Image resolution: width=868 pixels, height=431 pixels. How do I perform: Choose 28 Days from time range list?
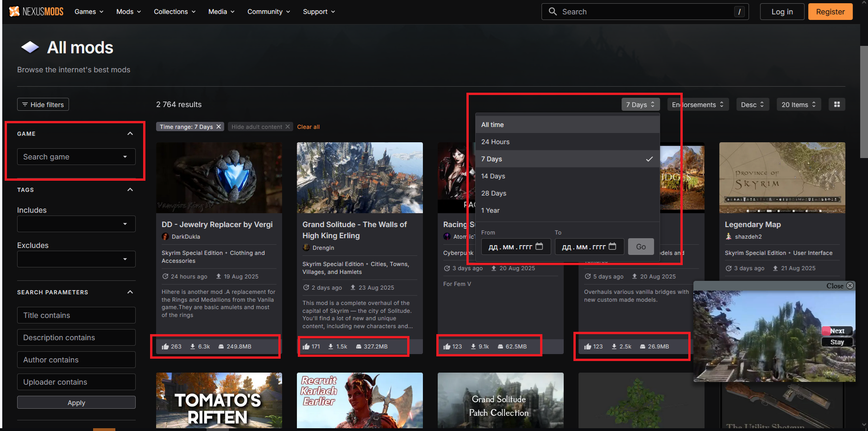tap(494, 193)
